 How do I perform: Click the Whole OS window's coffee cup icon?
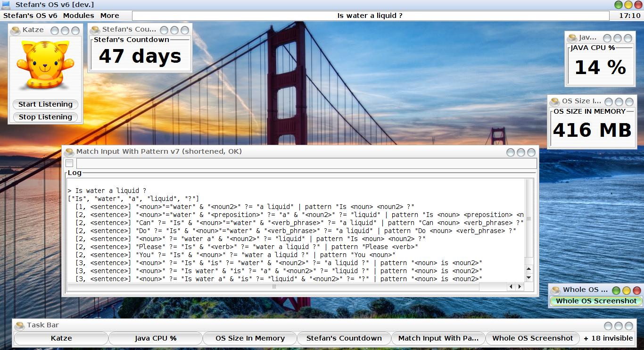point(556,291)
